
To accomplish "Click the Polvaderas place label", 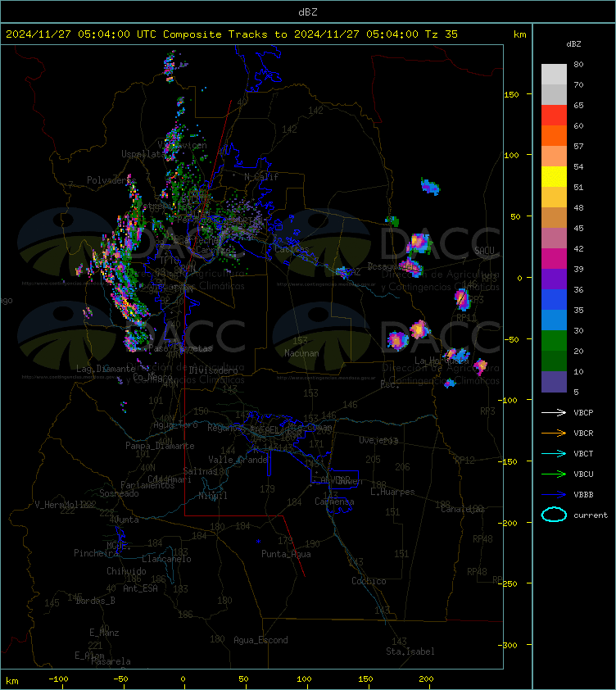I will tap(111, 180).
